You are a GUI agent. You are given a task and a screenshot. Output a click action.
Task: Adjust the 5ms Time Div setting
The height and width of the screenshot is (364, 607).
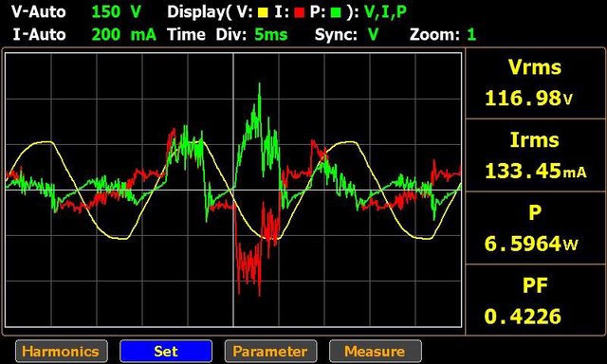(x=271, y=35)
